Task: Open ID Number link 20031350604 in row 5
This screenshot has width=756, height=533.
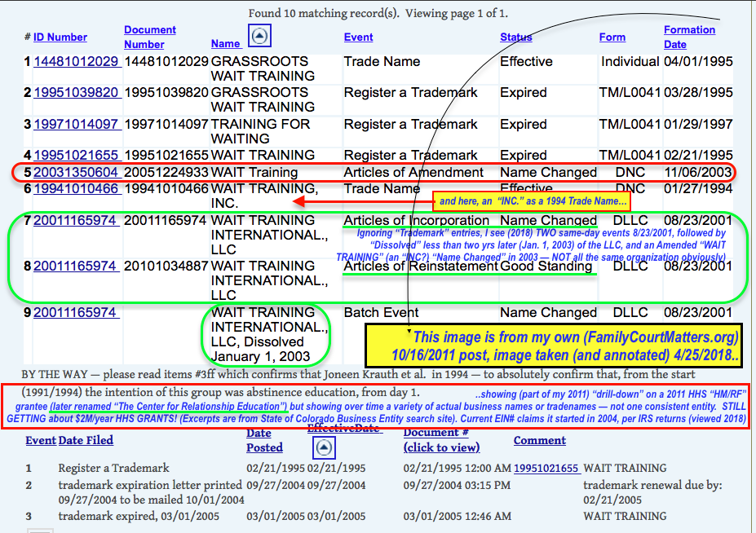Action: tap(76, 173)
